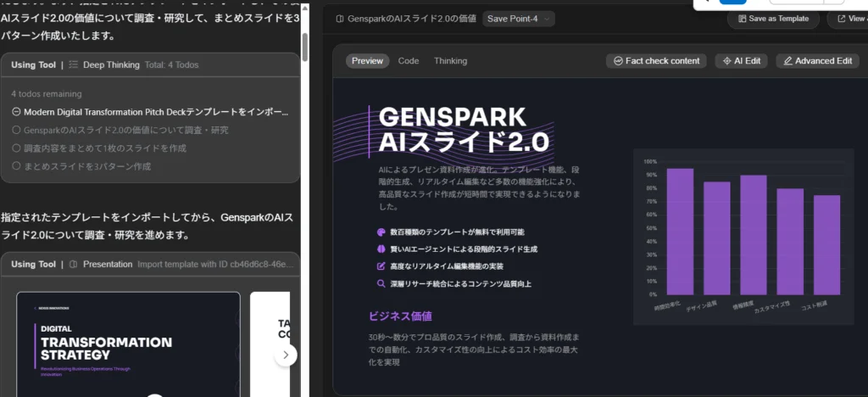868x397 pixels.
Task: Click the Deep Thinking list icon
Action: [x=74, y=64]
